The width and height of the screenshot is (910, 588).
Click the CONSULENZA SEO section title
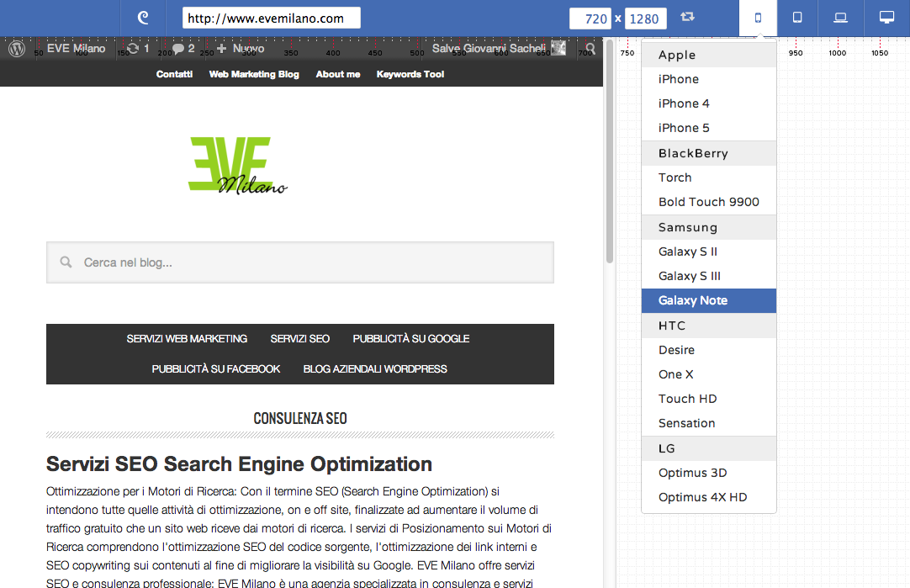point(300,419)
